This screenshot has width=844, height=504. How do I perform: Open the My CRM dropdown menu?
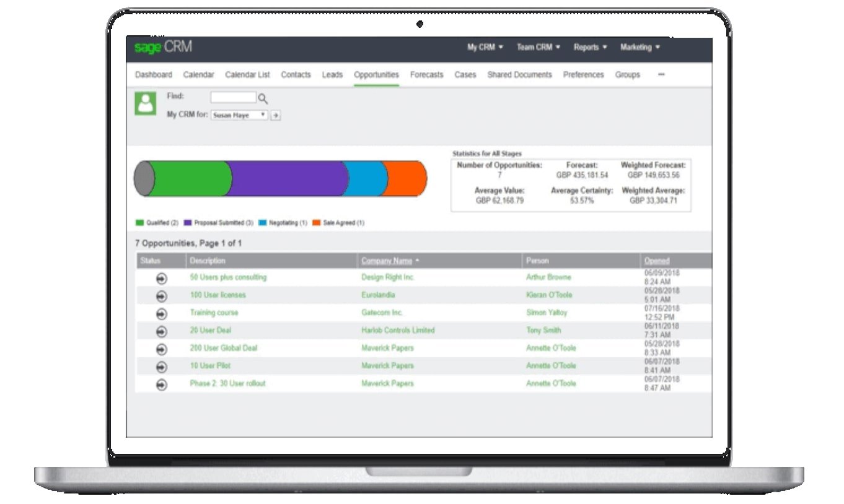click(485, 46)
